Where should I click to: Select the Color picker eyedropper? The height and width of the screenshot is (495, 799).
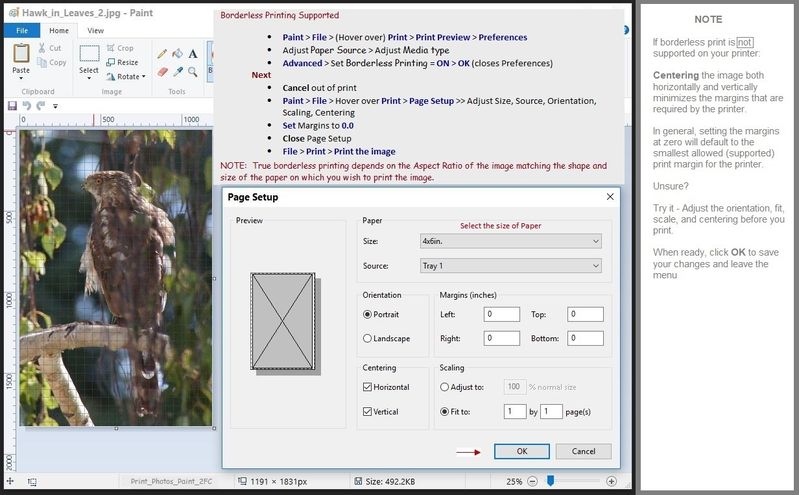click(177, 72)
